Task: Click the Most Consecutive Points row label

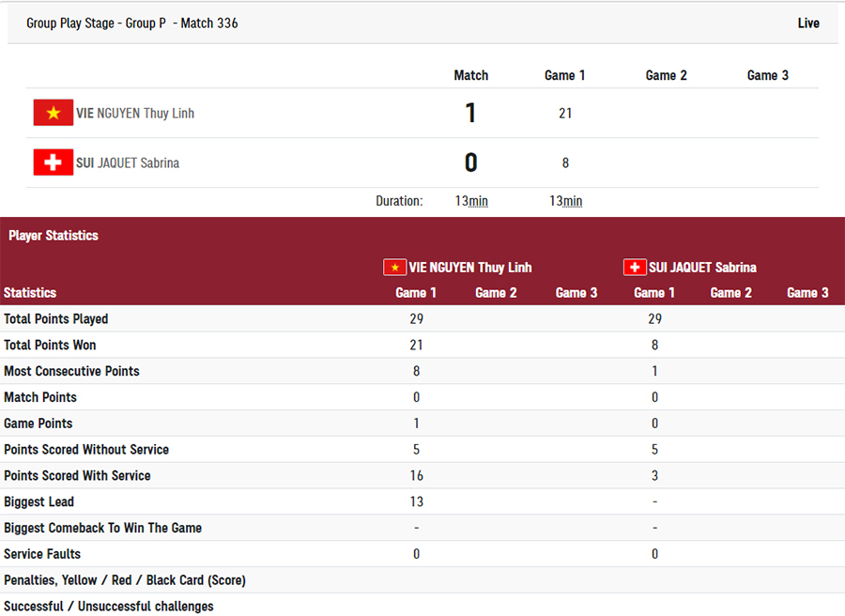Action: [x=71, y=371]
